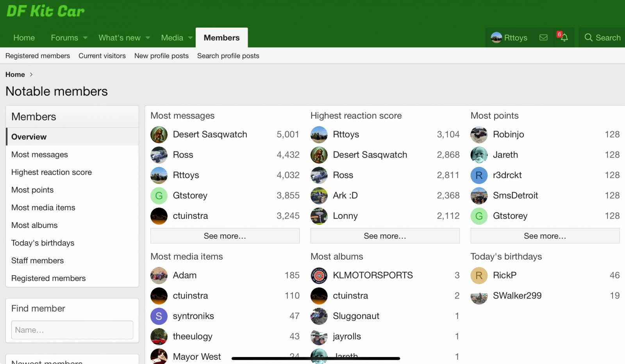This screenshot has width=625, height=364.
Task: Open Today's birthdays section heading
Action: tap(506, 257)
